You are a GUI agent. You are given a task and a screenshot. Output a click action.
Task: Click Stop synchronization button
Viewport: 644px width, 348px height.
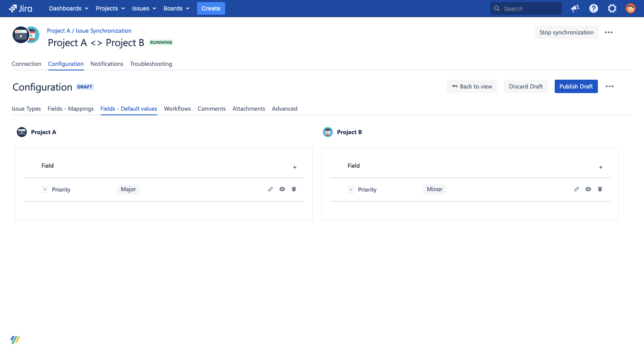[x=566, y=32]
